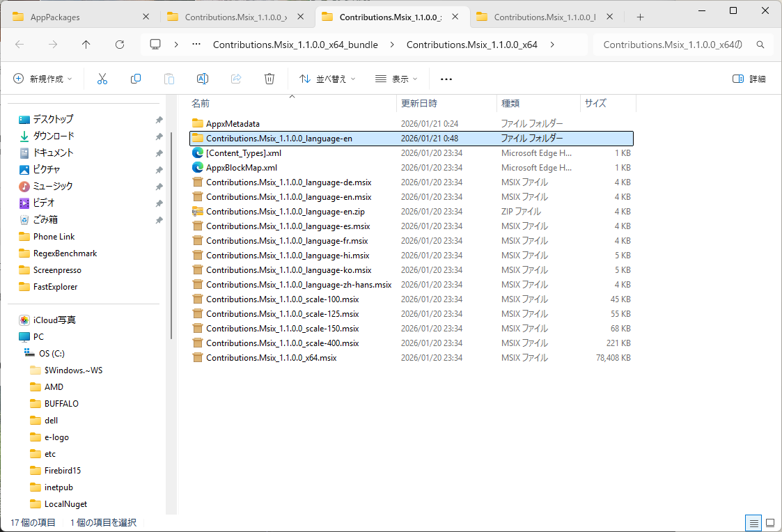The image size is (782, 532).
Task: Click the Share icon in toolbar
Action: 236,79
